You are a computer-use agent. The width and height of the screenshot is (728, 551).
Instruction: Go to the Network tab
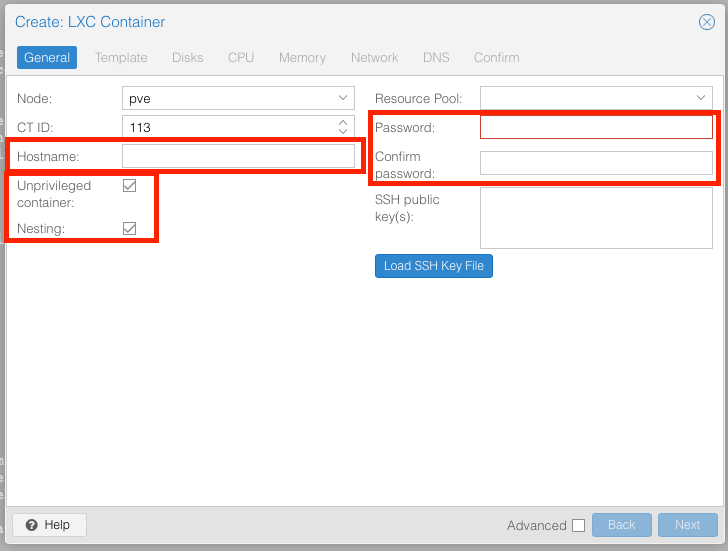point(374,58)
